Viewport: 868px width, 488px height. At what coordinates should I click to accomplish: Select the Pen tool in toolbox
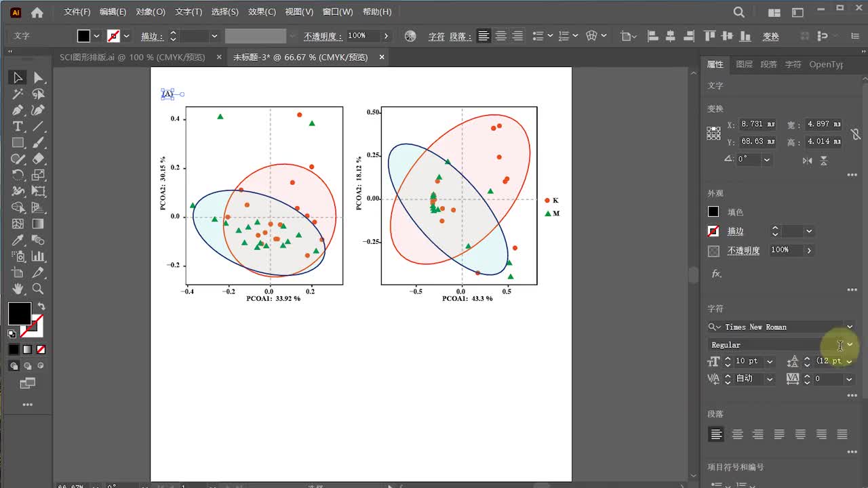click(18, 110)
